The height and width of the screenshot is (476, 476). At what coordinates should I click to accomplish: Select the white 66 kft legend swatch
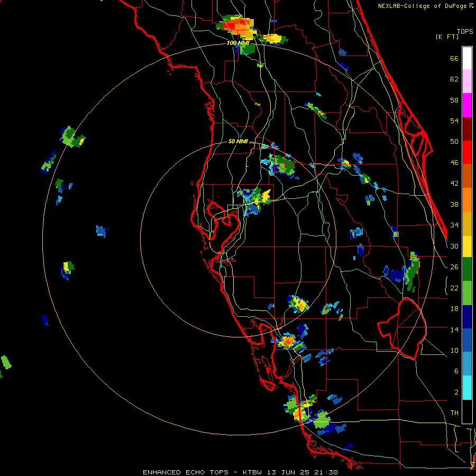(467, 58)
